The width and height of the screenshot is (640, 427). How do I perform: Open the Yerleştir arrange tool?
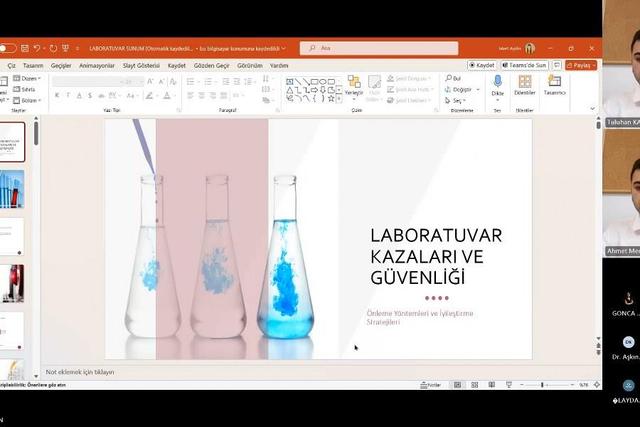(353, 87)
